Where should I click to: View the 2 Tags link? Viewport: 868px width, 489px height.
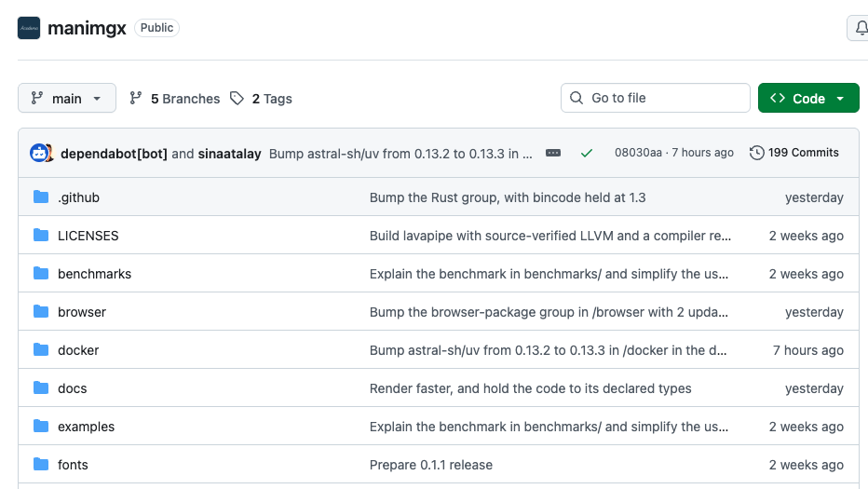[x=262, y=99]
